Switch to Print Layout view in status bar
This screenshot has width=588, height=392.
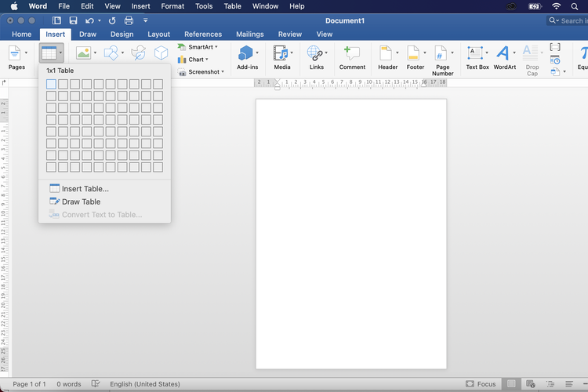point(511,384)
